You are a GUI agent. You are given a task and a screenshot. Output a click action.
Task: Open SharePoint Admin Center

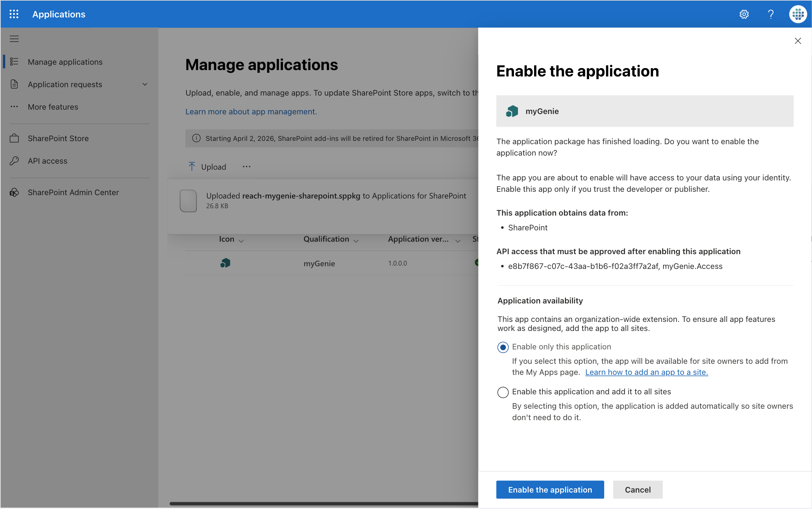tap(73, 192)
